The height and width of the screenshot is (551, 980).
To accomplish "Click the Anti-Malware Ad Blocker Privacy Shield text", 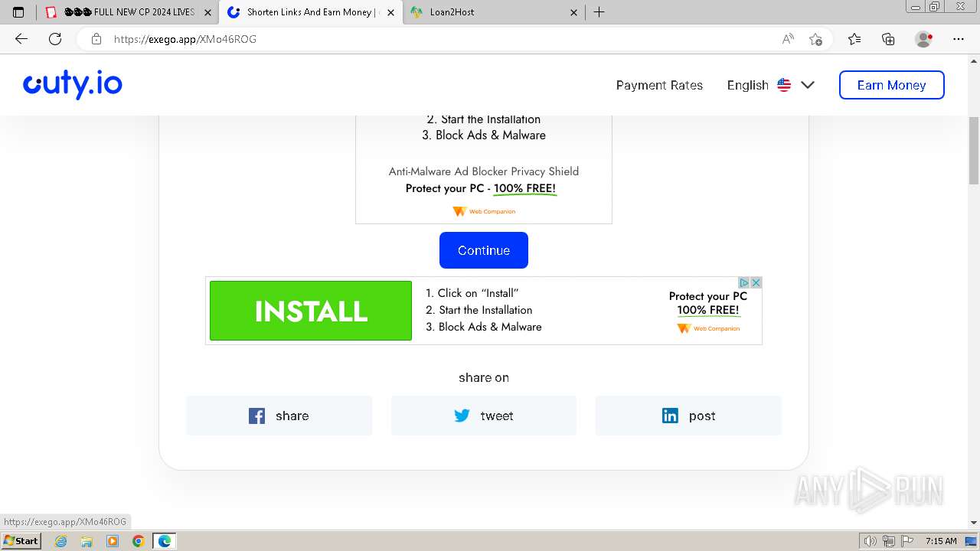I will click(x=484, y=171).
